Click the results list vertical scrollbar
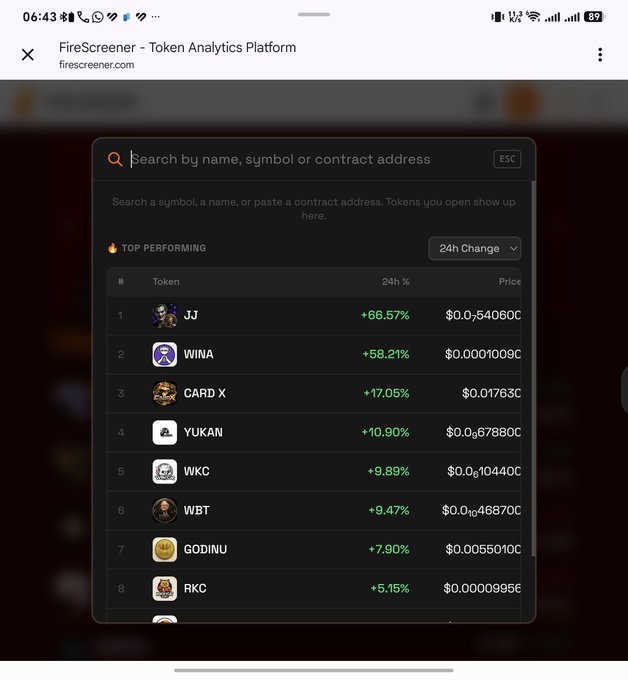 pos(533,369)
